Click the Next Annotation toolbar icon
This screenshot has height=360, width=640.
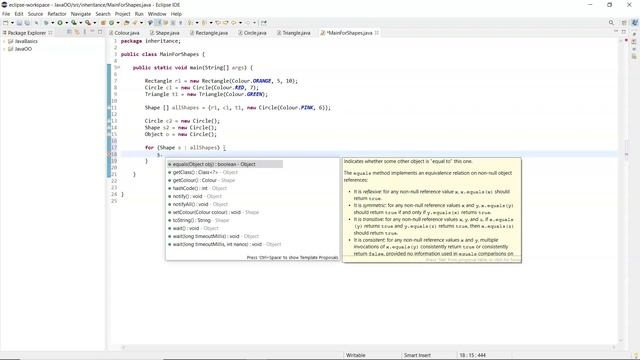tap(190, 23)
